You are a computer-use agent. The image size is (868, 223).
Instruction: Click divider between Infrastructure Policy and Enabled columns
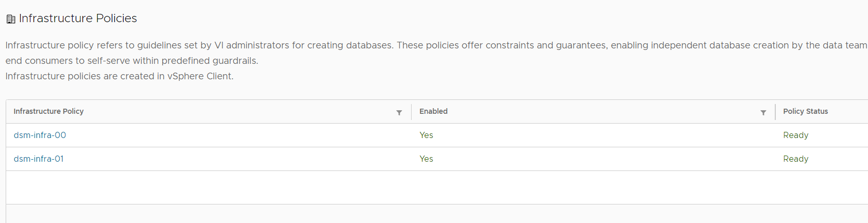point(411,111)
